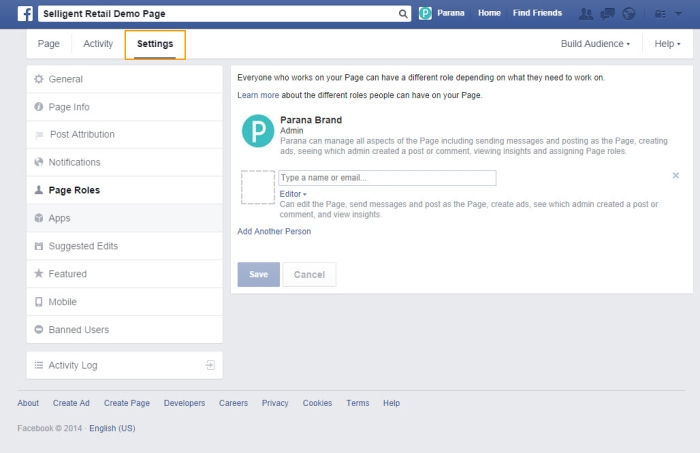Open the notifications globe icon
Image resolution: width=700 pixels, height=453 pixels.
click(628, 14)
